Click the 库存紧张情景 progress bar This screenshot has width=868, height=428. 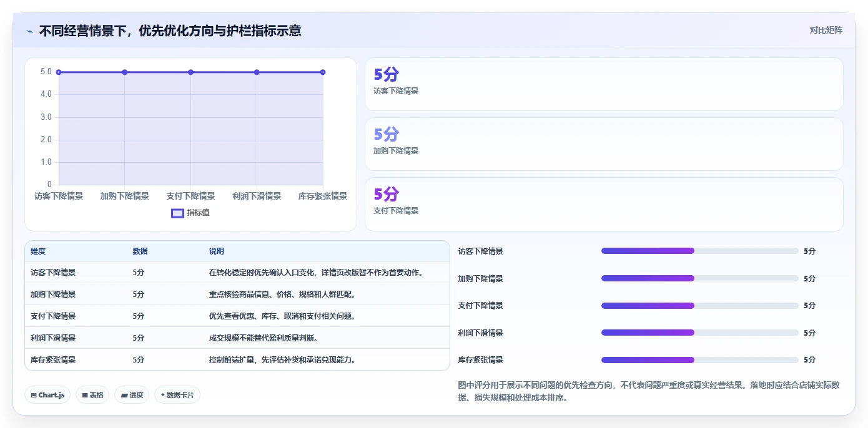coord(699,360)
